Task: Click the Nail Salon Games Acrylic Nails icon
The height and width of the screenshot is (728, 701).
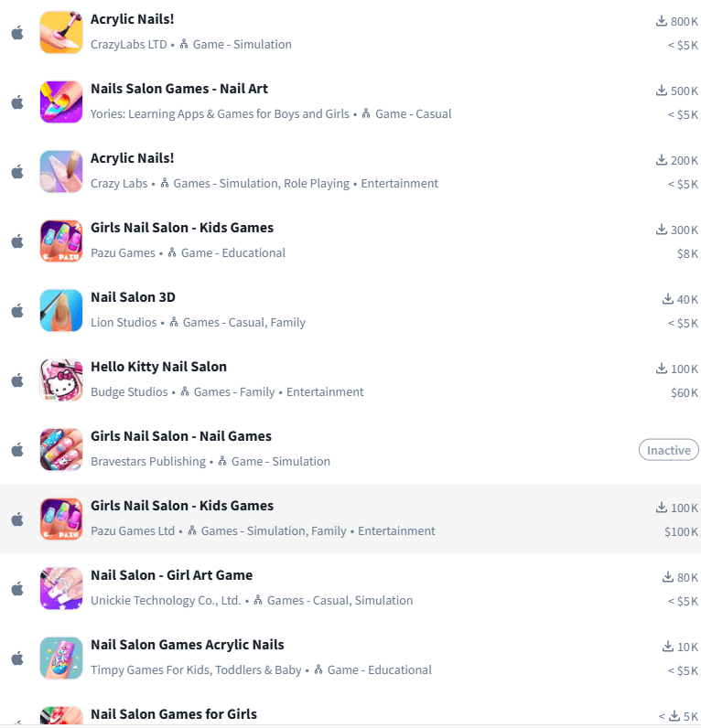Action: [x=61, y=658]
